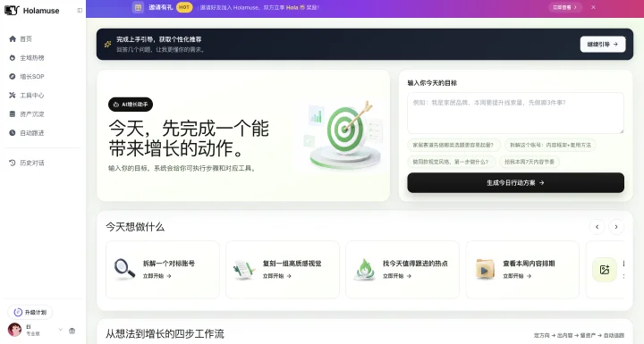This screenshot has width=644, height=344.
Task: Select 自动跟进 clock icon in sidebar
Action: (x=13, y=133)
